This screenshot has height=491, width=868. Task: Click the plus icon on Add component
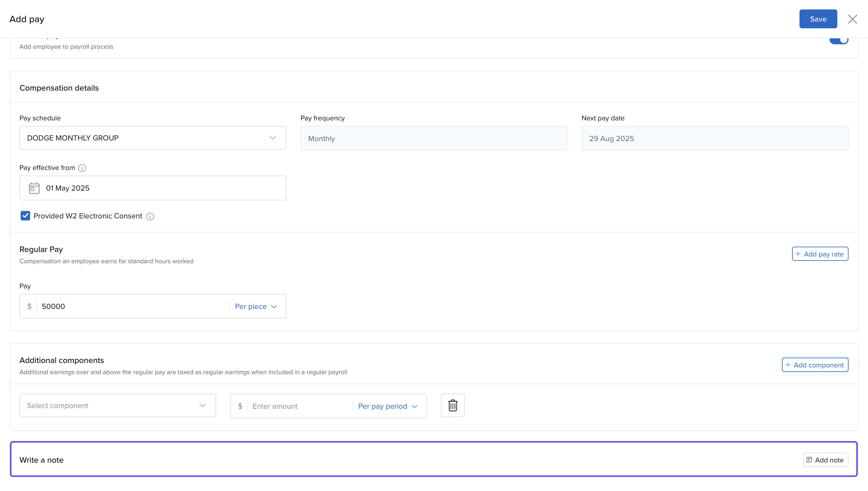(x=788, y=365)
